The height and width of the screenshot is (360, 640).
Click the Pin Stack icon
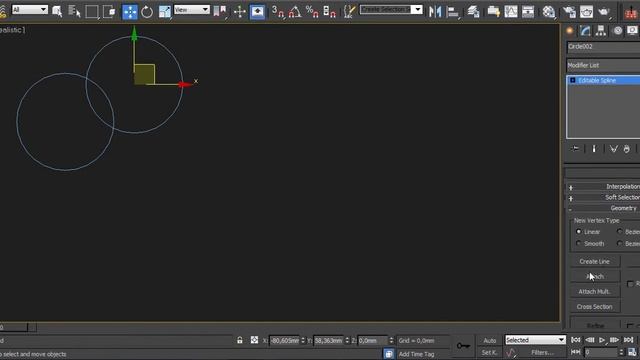pyautogui.click(x=575, y=149)
